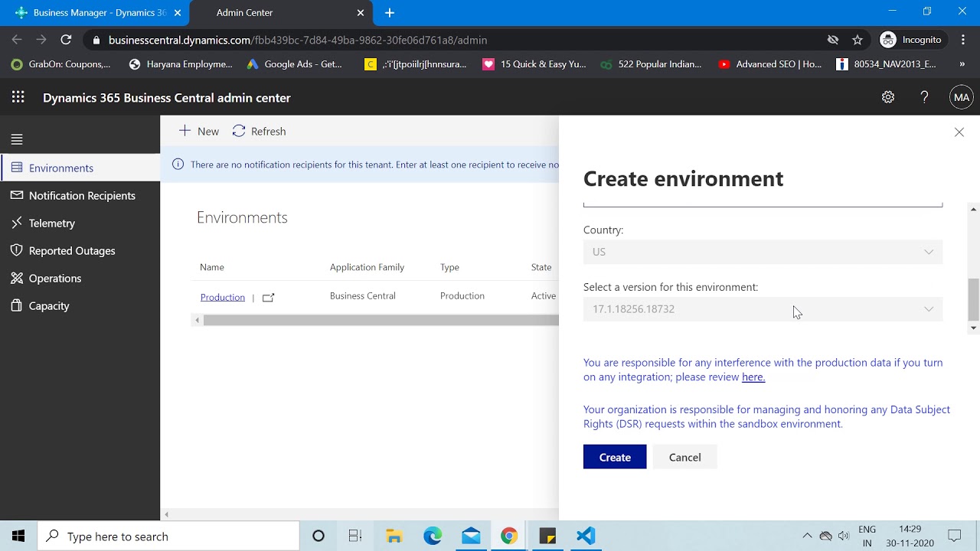Open GrabOn Coupons bookmark
This screenshot has height=551, width=980.
pyautogui.click(x=61, y=64)
